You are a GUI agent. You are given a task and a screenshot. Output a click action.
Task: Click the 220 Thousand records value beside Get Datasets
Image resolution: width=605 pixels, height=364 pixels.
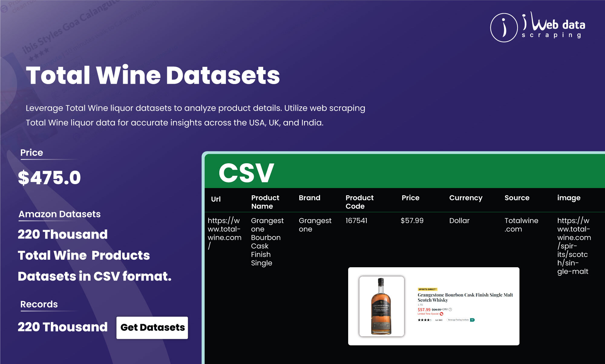pyautogui.click(x=63, y=327)
